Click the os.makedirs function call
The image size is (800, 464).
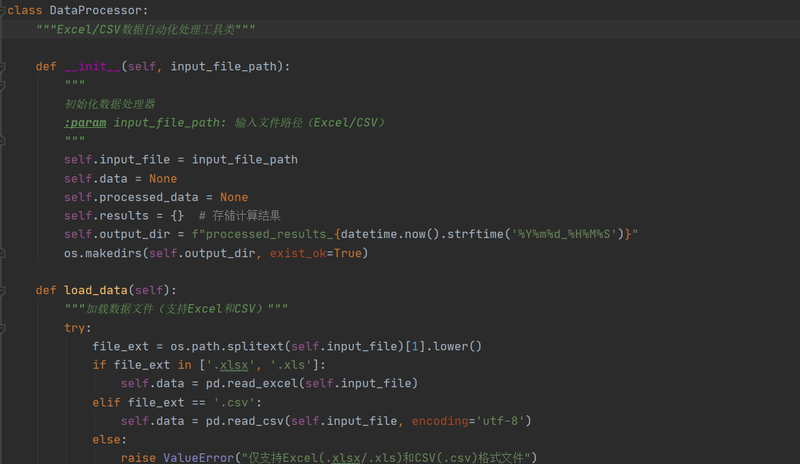point(103,253)
